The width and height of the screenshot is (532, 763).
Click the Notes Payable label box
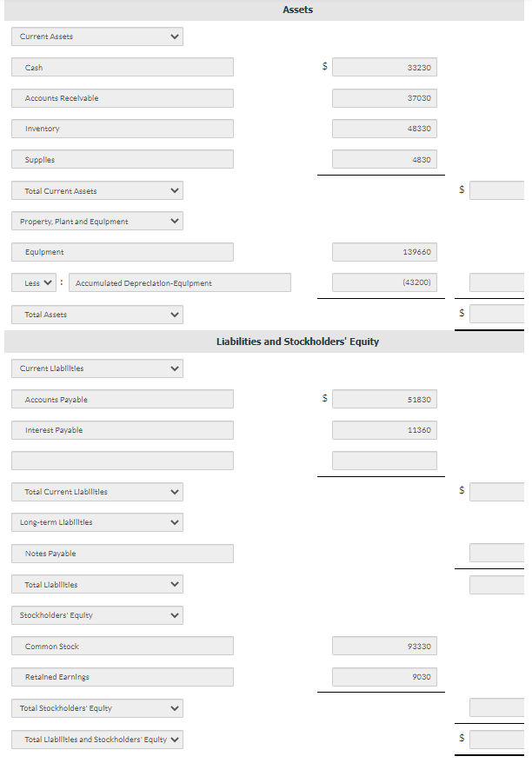coord(122,554)
